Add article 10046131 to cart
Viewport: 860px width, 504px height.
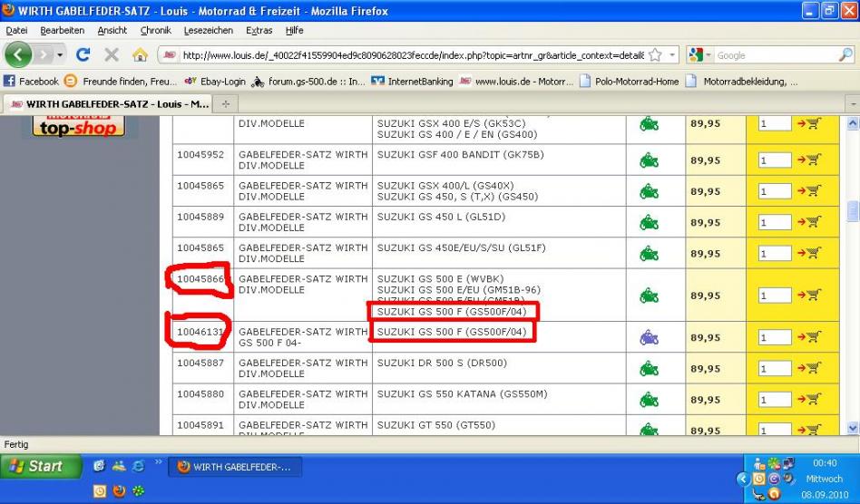(x=809, y=337)
